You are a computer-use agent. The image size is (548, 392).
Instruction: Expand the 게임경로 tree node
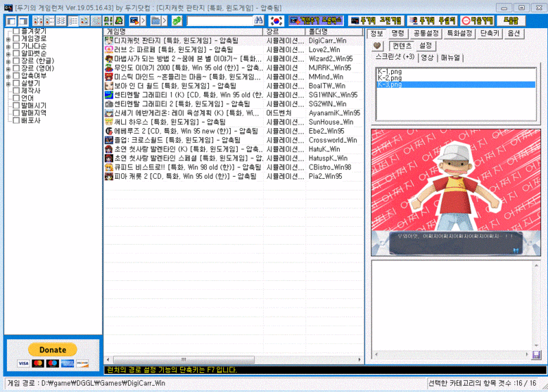click(x=8, y=40)
